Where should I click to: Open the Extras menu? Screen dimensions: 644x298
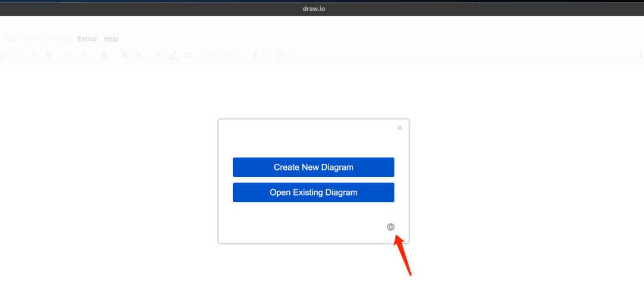pos(87,39)
